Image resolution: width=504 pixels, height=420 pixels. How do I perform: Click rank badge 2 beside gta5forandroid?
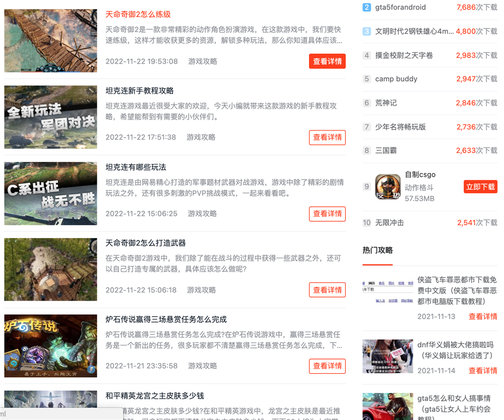coord(366,8)
